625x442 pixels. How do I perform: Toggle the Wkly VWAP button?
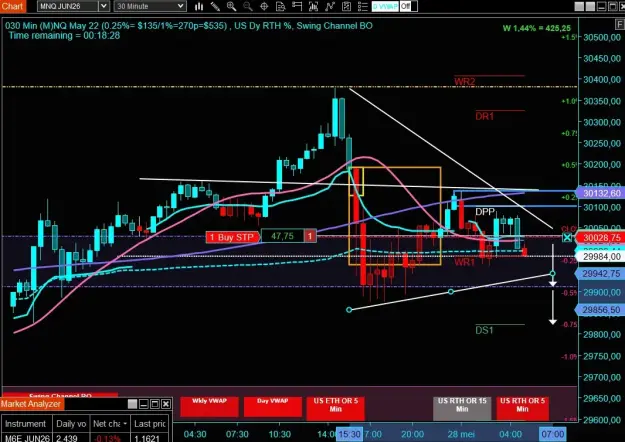(x=209, y=407)
